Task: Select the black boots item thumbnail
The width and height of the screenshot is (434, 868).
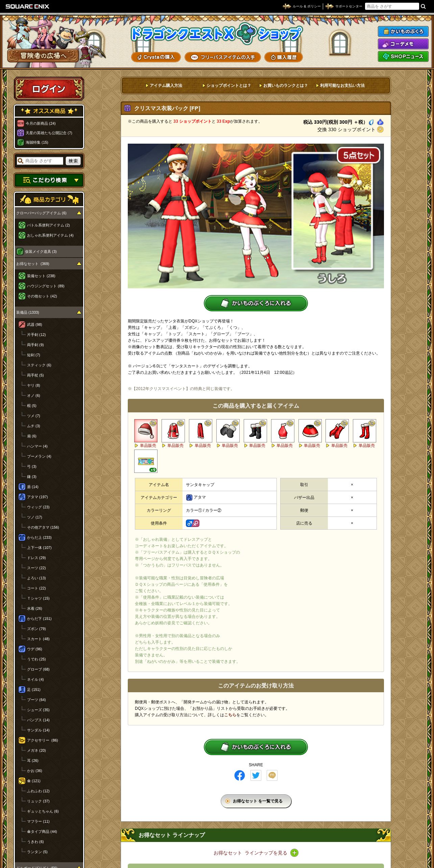Action: (255, 431)
